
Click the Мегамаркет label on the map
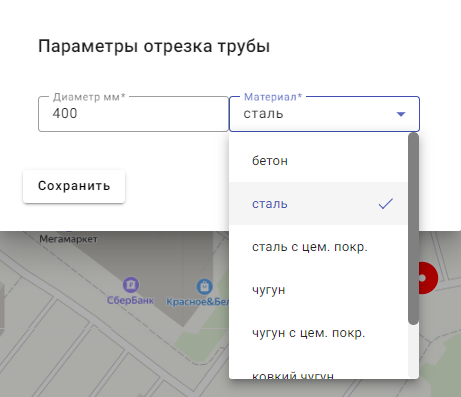pos(68,239)
